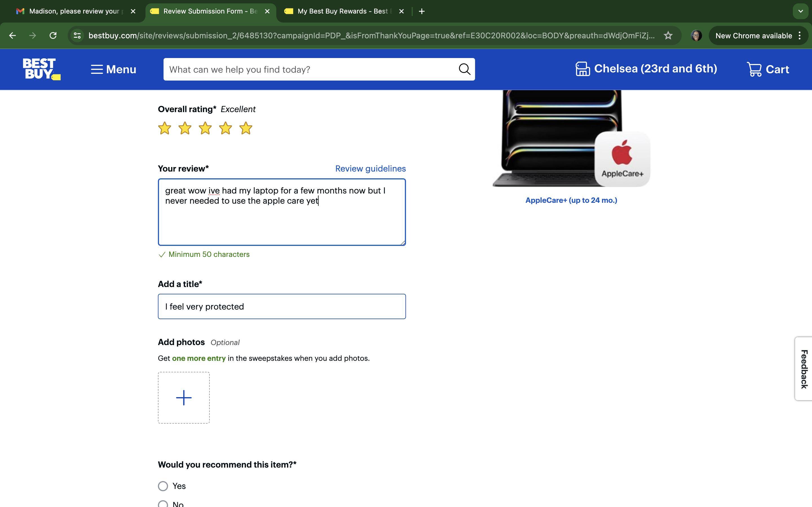Select the No recommendation radio button

(163, 504)
